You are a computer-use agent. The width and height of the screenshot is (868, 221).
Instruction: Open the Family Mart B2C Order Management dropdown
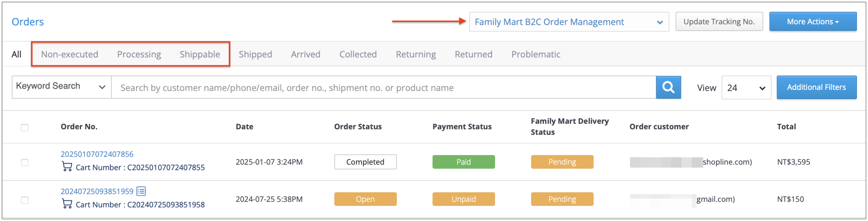click(569, 22)
